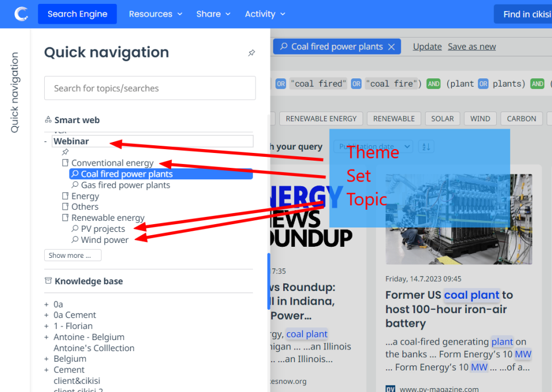Collapse the Webinar set in Smart web
This screenshot has width=552, height=392.
tap(44, 141)
